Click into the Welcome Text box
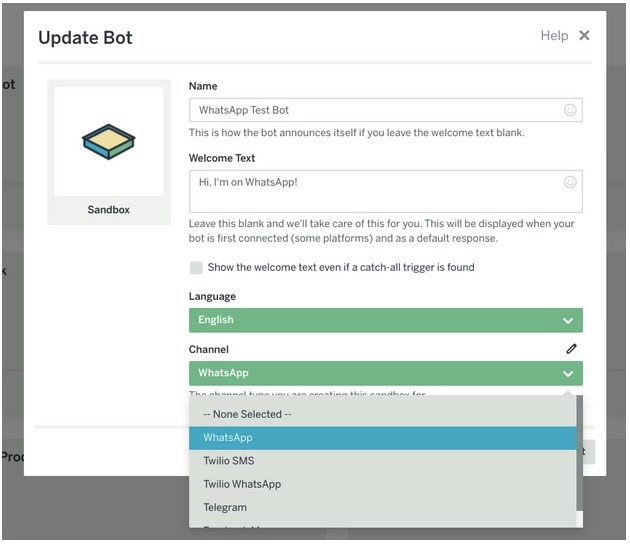 386,191
